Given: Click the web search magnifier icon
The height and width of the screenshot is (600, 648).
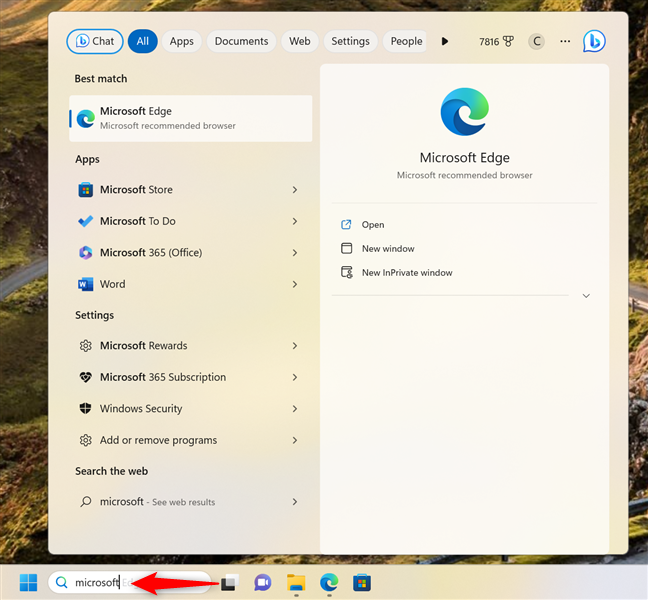Looking at the screenshot, I should (86, 502).
